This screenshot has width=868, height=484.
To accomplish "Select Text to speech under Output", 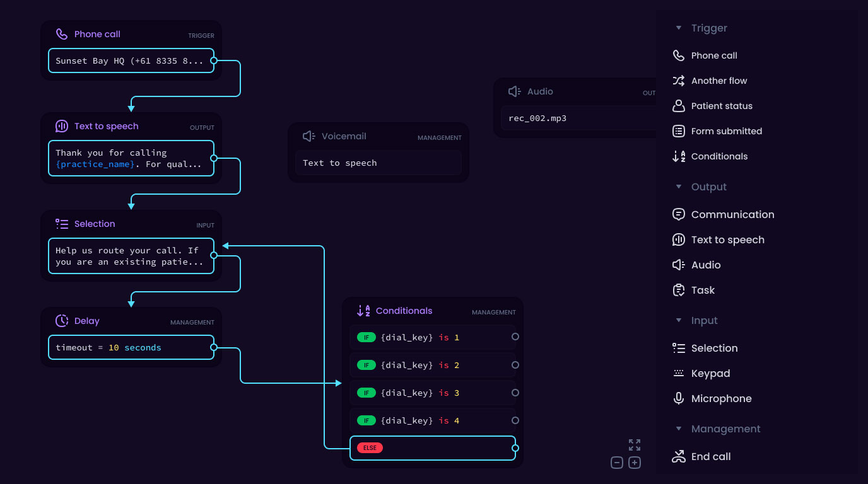I will click(678, 239).
